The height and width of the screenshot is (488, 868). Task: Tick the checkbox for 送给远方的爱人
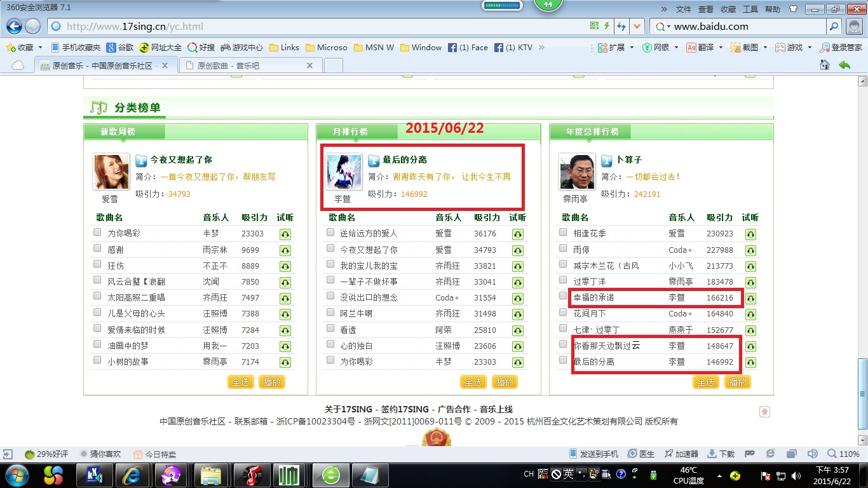click(x=330, y=233)
